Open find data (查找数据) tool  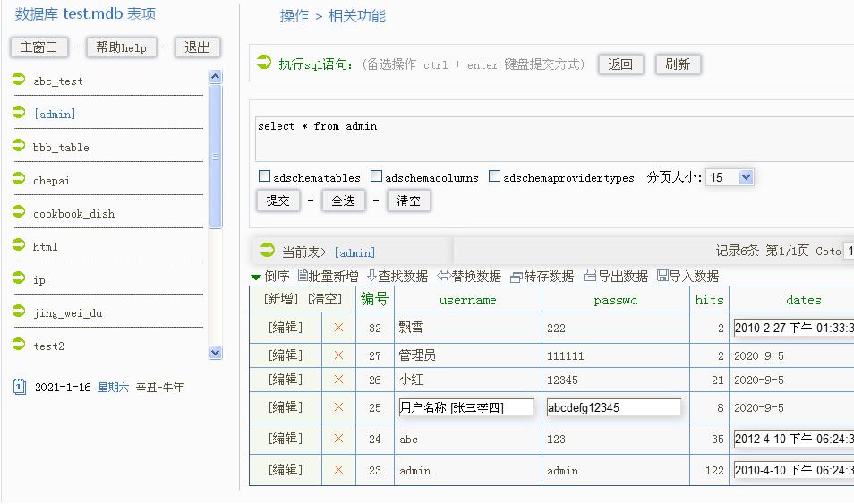pyautogui.click(x=372, y=276)
